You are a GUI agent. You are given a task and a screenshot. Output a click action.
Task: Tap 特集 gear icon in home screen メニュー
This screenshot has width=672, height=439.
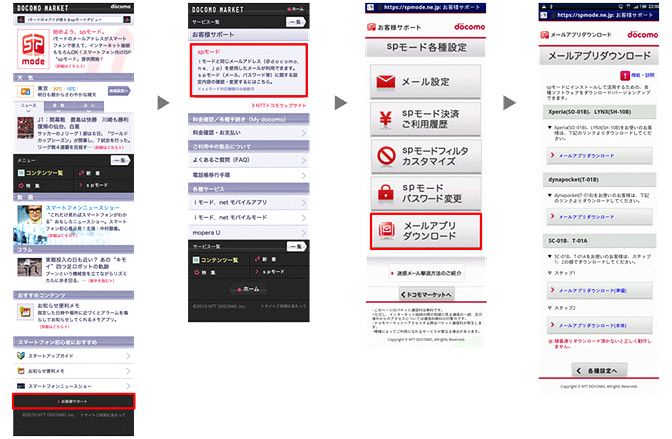click(x=21, y=185)
